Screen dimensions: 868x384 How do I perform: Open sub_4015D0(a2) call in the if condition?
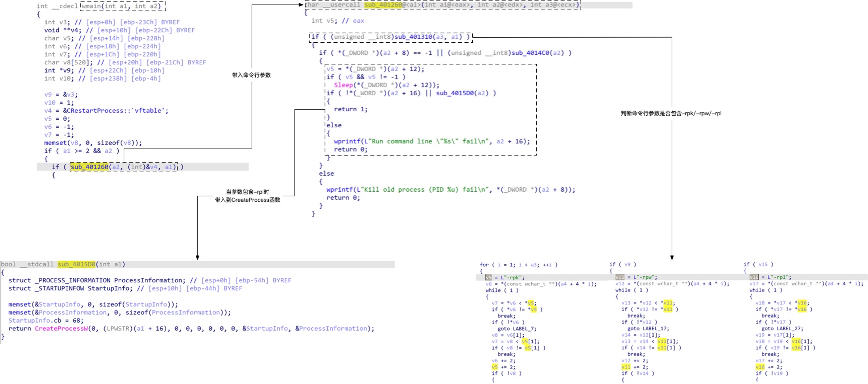(462, 93)
